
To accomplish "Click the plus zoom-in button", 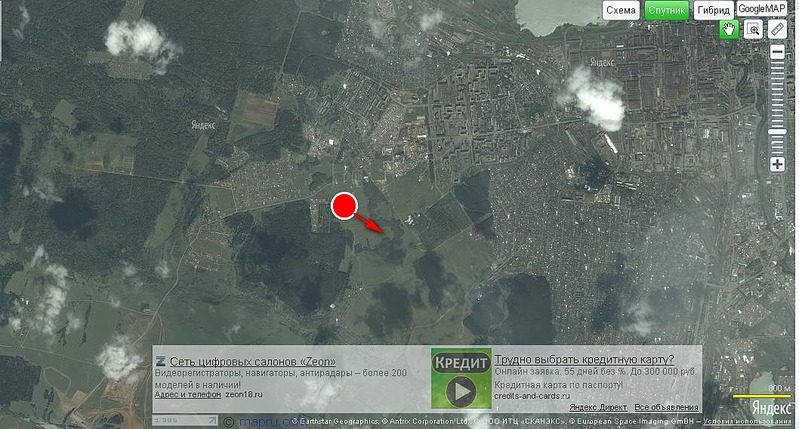I will click(x=777, y=164).
